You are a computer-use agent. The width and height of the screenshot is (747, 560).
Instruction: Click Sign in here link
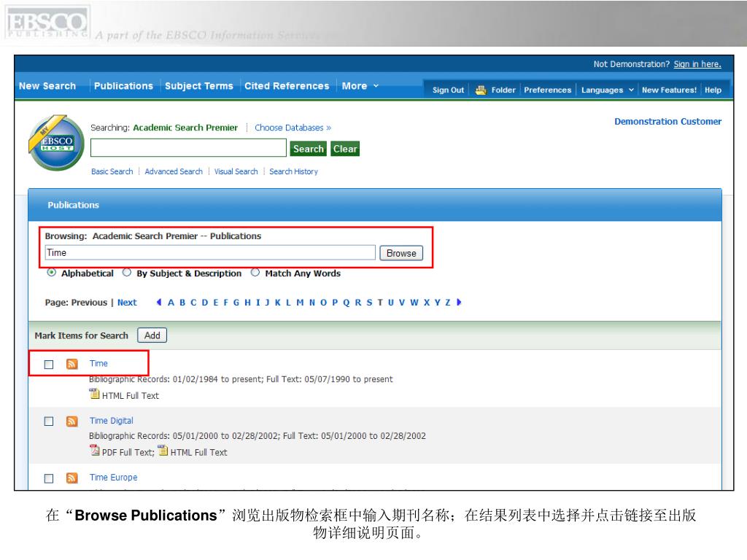[697, 64]
